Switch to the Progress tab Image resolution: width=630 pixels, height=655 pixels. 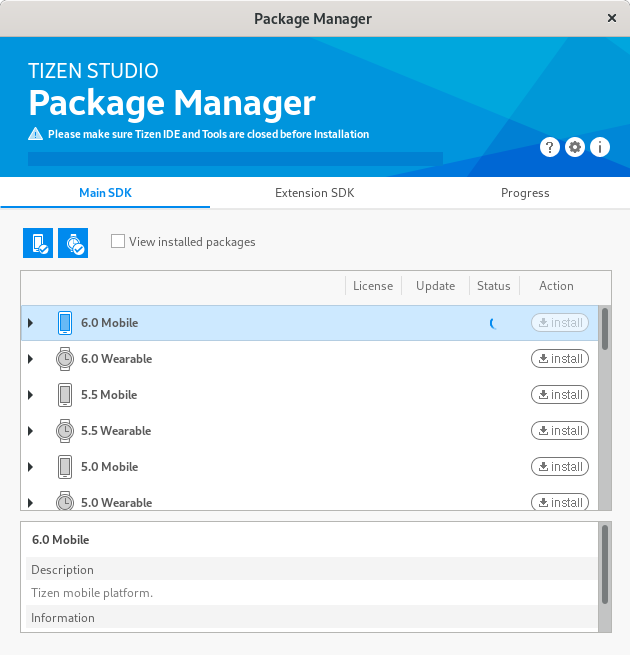point(525,193)
